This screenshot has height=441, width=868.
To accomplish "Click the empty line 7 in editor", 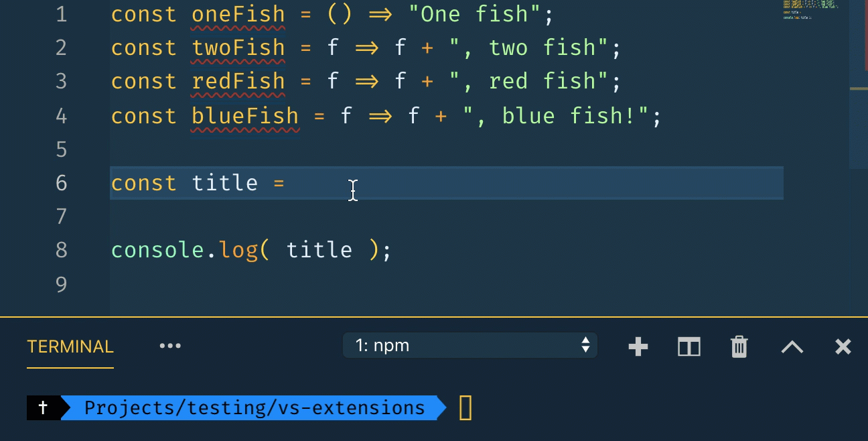I will [x=402, y=216].
